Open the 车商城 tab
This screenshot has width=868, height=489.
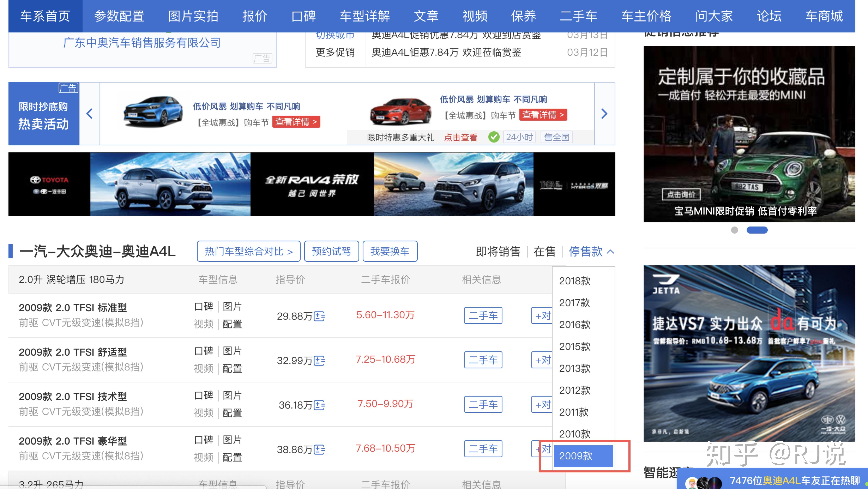pos(824,16)
